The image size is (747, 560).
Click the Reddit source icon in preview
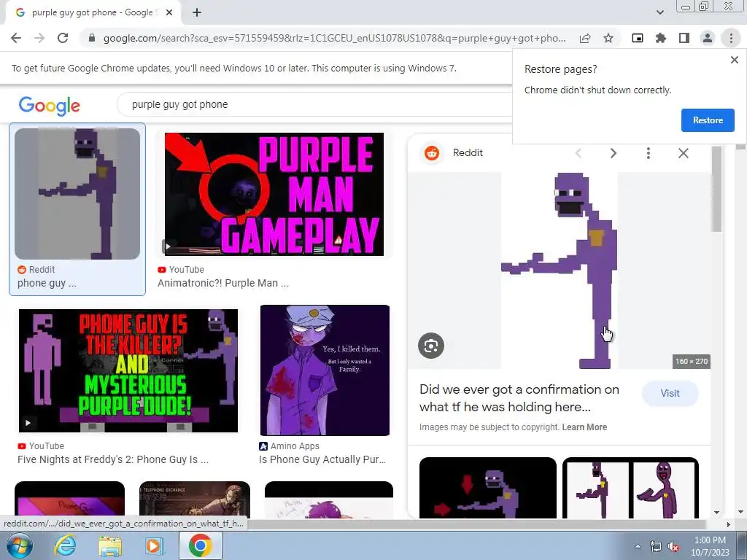[x=432, y=153]
